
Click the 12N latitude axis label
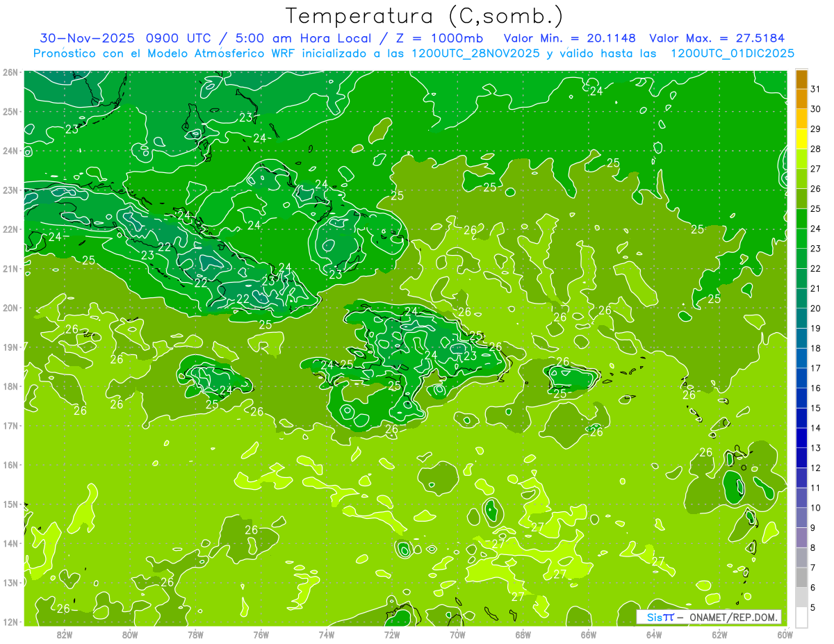point(10,622)
